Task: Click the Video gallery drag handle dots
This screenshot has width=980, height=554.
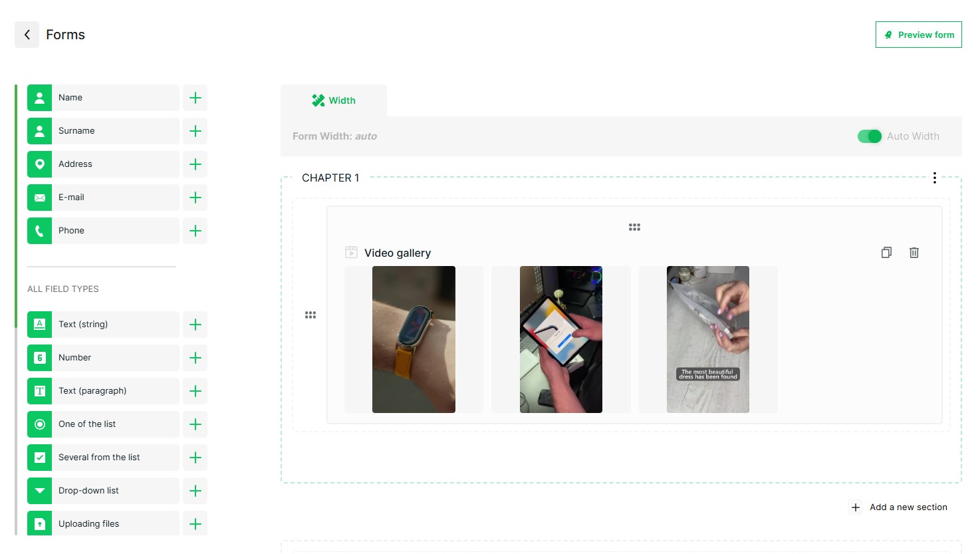Action: pyautogui.click(x=634, y=227)
